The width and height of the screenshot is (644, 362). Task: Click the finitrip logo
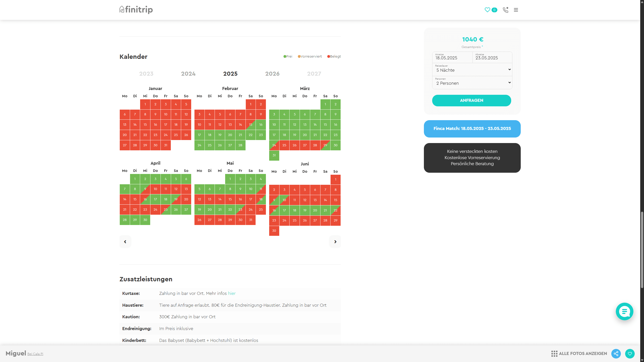pos(136,10)
